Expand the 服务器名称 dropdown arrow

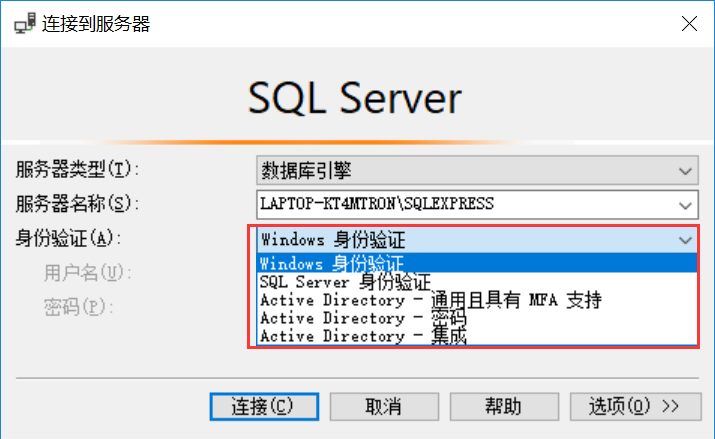click(x=685, y=205)
